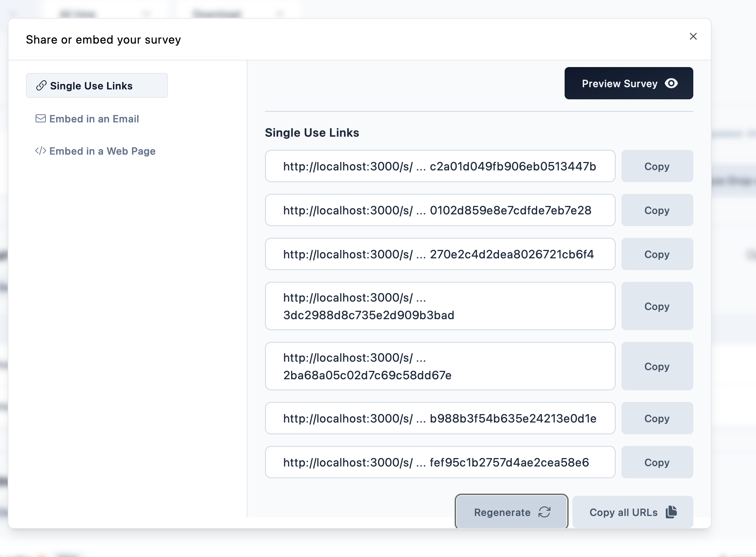Copy the link ending in c2a01d049fb906eb0513447b
The height and width of the screenshot is (557, 756).
(657, 166)
